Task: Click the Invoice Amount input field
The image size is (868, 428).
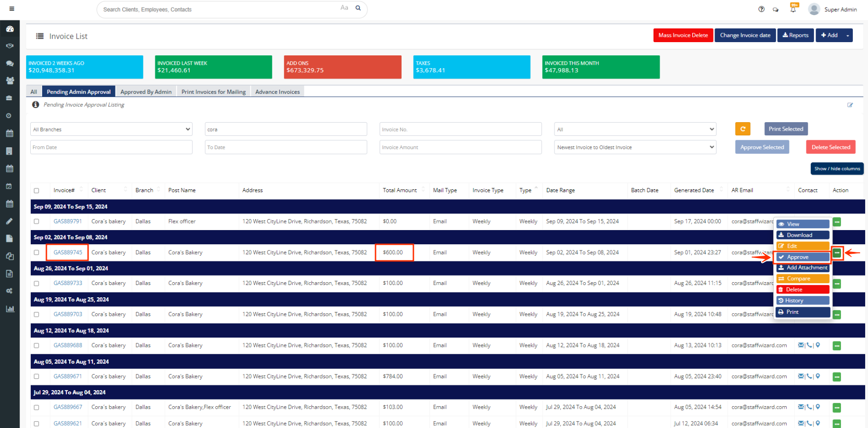Action: [460, 147]
